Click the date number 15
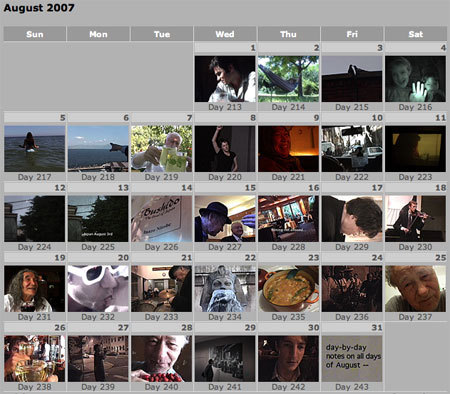 pos(250,188)
